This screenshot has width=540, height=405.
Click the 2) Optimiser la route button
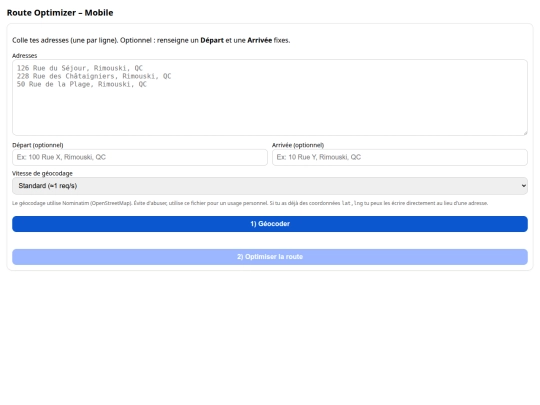pos(270,257)
